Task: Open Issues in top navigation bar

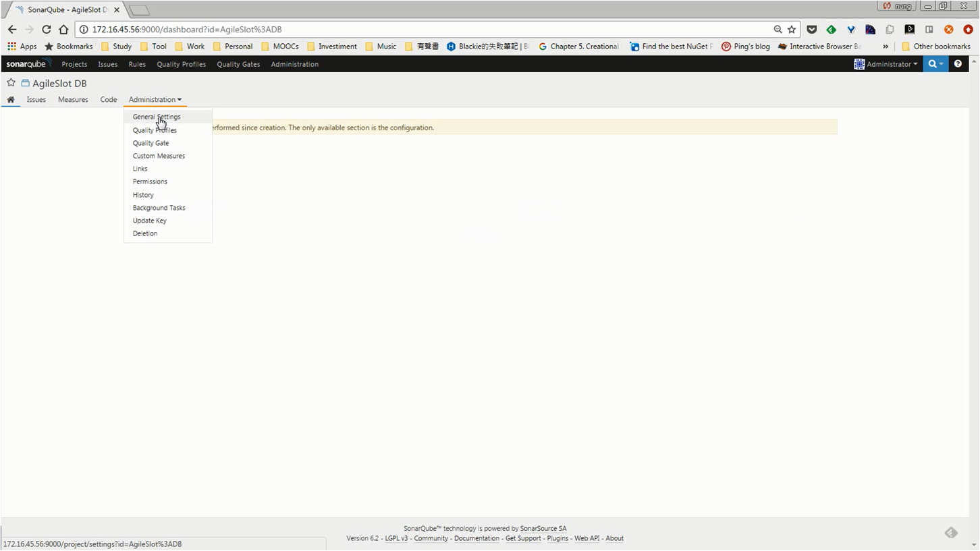Action: 107,64
